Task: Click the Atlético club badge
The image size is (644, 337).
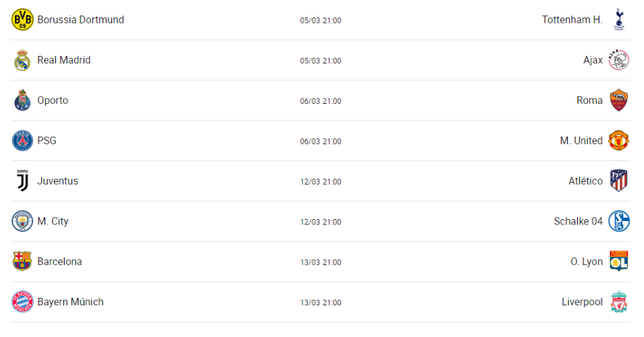Action: pyautogui.click(x=619, y=181)
